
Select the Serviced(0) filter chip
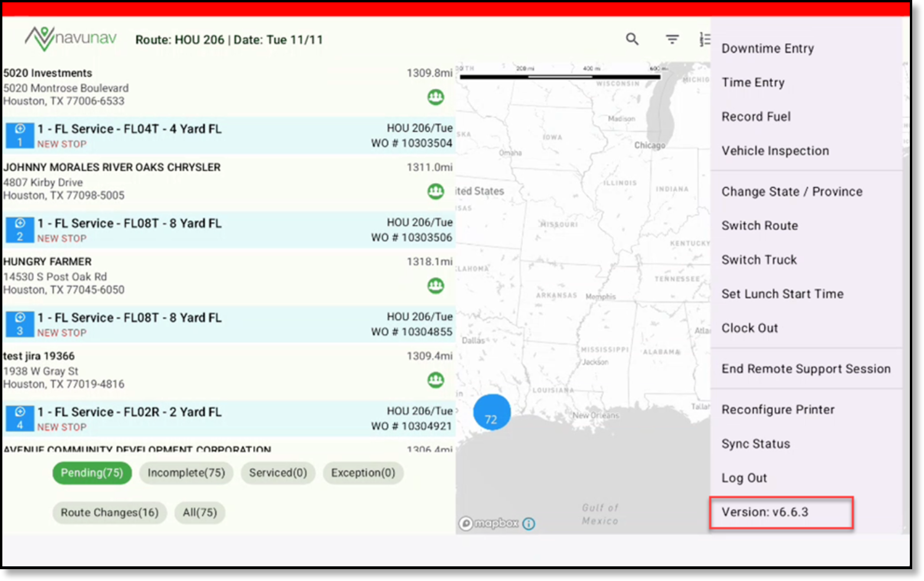pos(278,473)
